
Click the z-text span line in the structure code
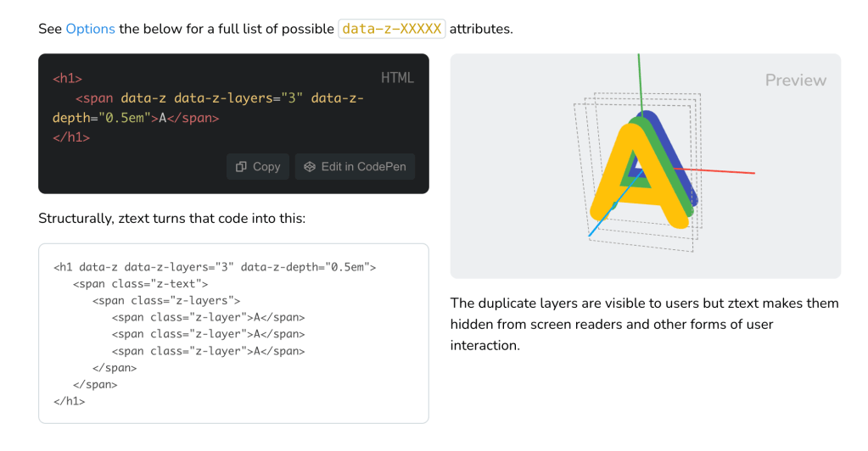point(140,284)
